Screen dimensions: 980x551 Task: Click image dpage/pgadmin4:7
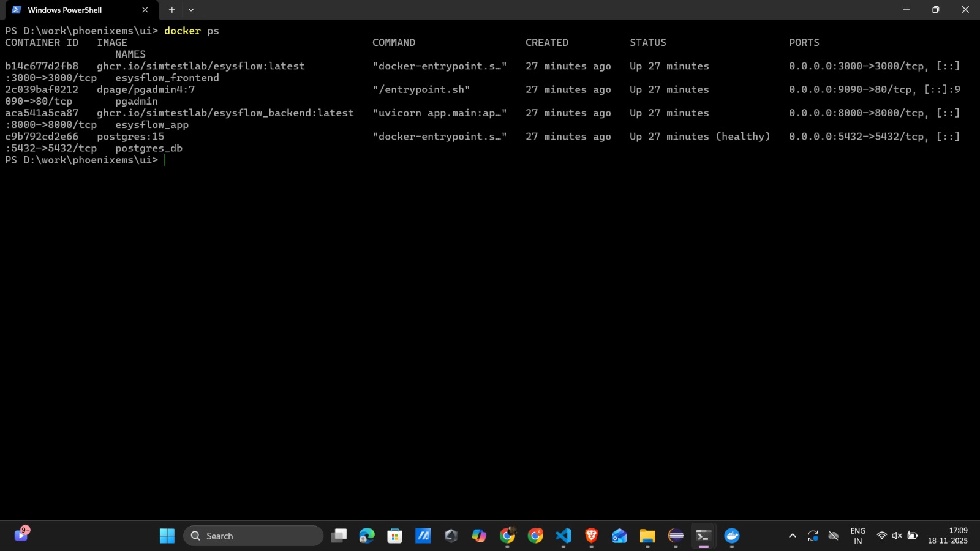pos(146,89)
